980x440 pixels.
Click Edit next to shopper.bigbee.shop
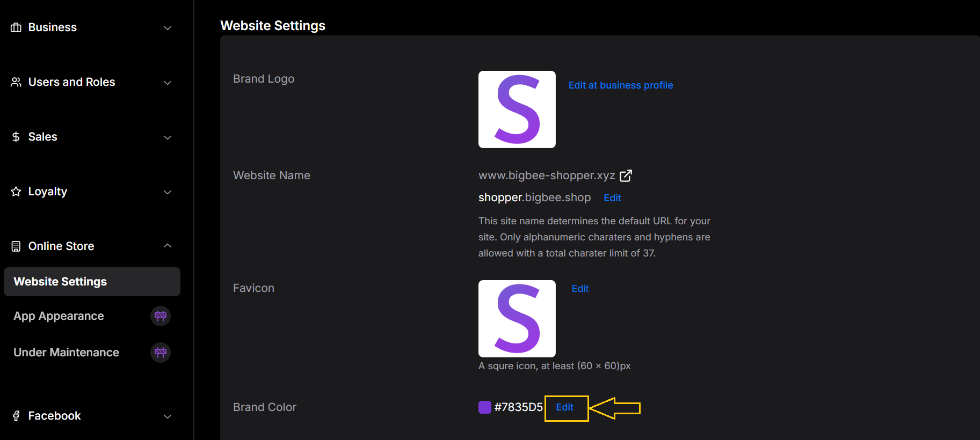click(x=612, y=198)
